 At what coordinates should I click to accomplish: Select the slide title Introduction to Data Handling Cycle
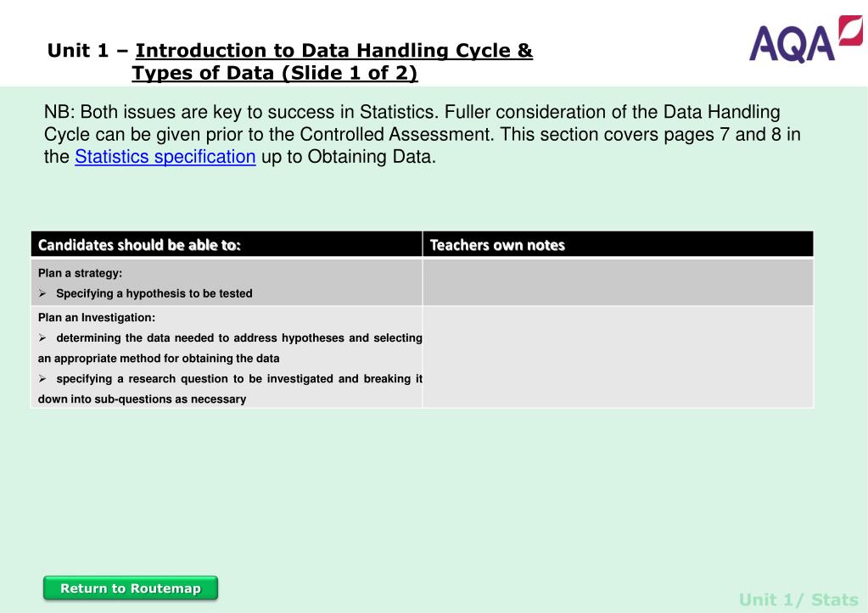pos(333,50)
